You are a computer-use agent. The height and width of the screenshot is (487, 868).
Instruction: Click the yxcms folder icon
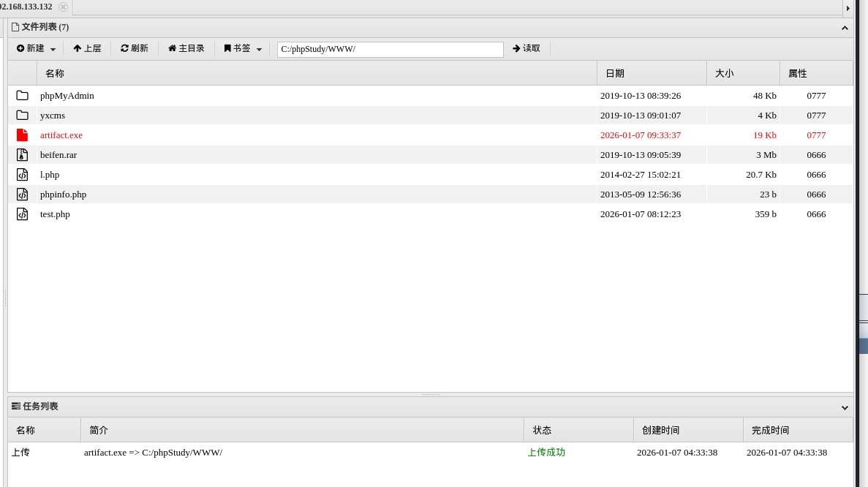click(x=22, y=116)
